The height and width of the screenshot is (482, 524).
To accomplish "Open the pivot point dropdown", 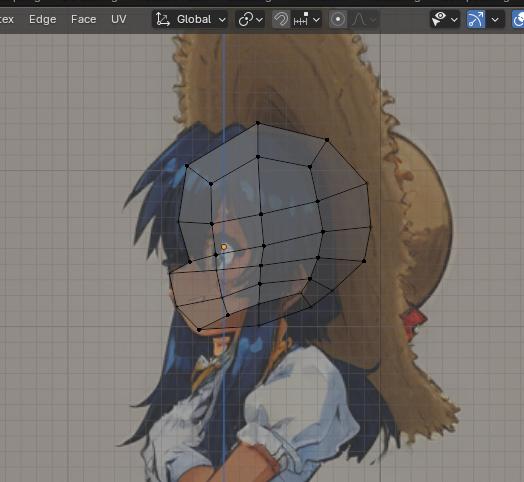I will point(251,19).
